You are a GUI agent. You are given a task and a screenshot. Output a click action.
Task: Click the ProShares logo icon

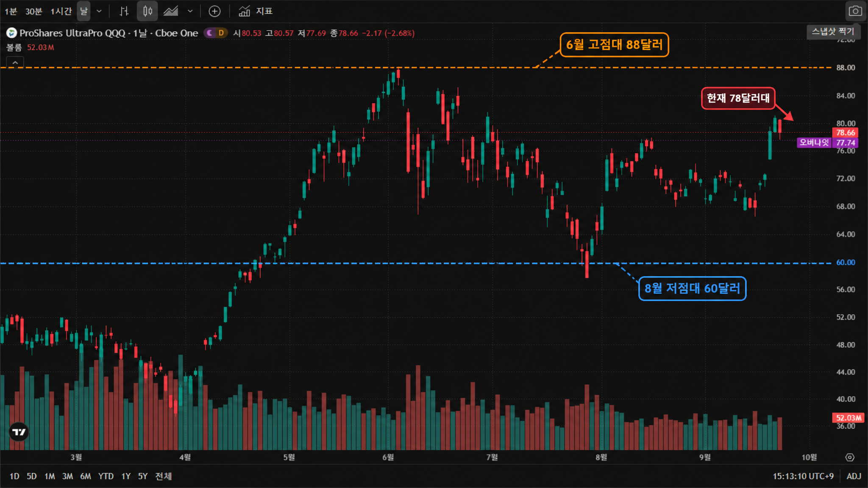[11, 33]
